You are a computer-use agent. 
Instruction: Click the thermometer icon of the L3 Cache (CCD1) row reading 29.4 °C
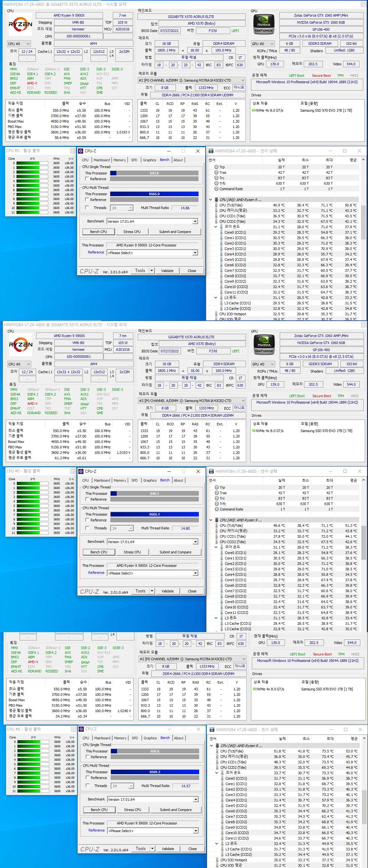[222, 623]
